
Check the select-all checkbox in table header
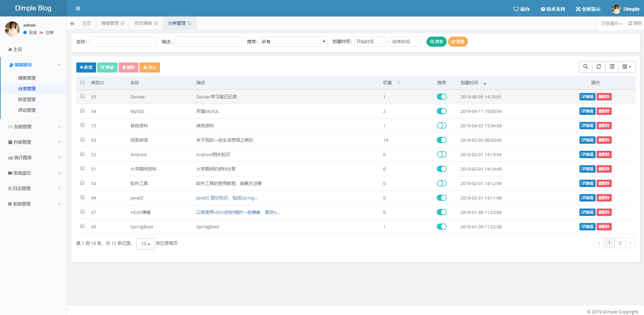click(82, 82)
